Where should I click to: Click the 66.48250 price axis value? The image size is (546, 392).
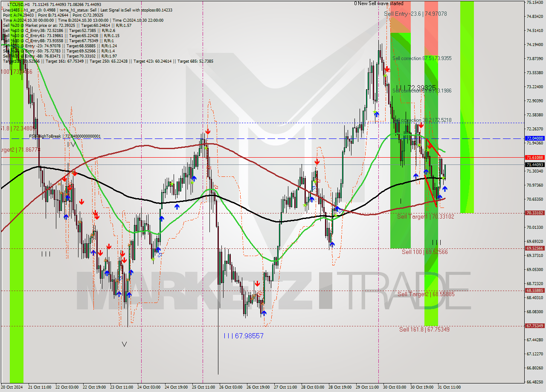[535, 382]
